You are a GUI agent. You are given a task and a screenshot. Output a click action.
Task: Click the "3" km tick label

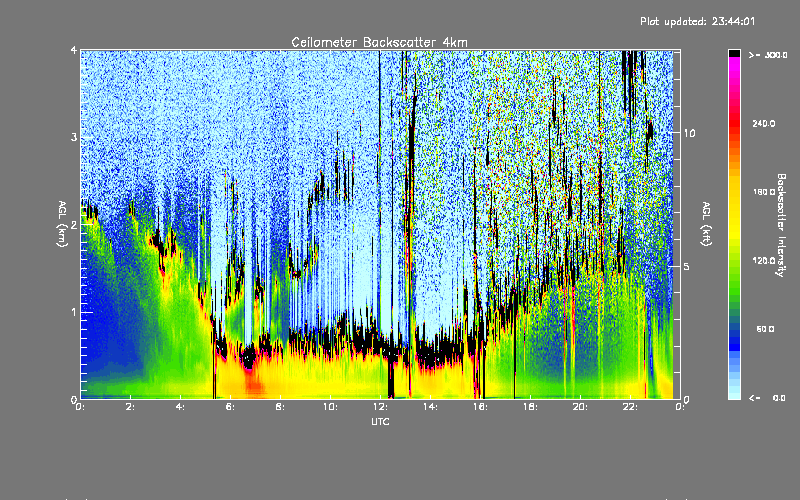pyautogui.click(x=74, y=137)
